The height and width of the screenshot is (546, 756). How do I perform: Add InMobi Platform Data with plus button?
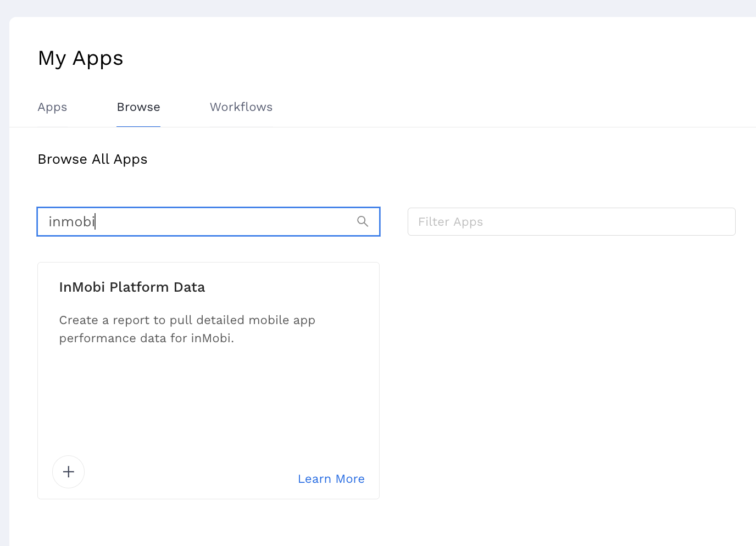(69, 472)
